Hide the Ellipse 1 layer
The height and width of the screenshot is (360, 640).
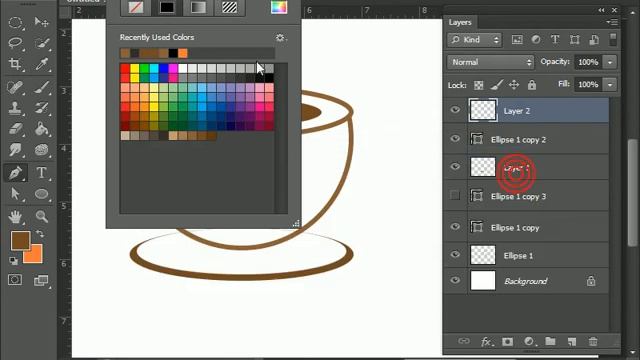point(455,255)
